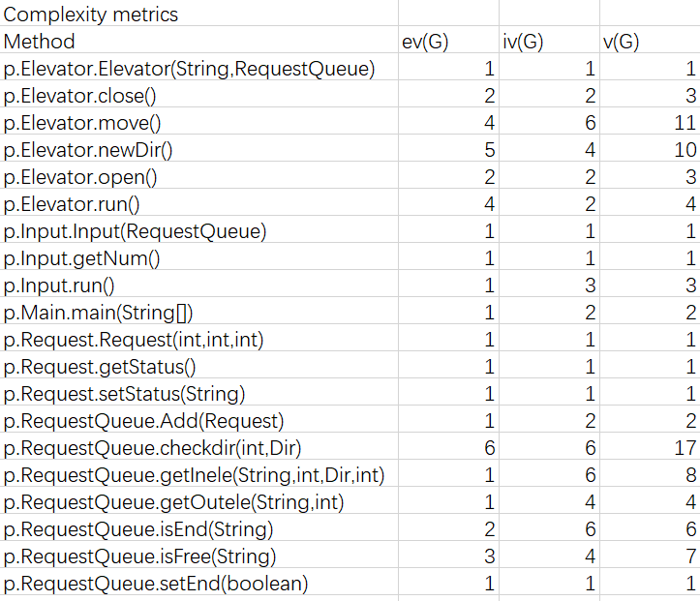The image size is (700, 601).
Task: Click v(G) value 11 for Elevator.move()
Action: click(686, 123)
